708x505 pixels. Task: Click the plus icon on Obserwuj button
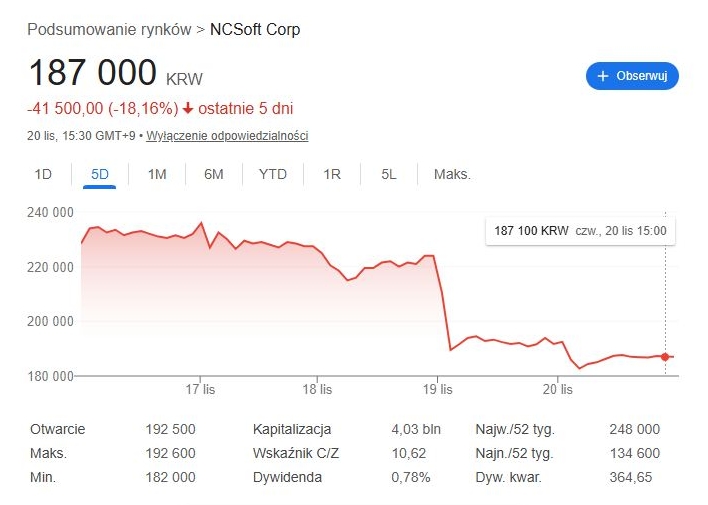coord(603,76)
